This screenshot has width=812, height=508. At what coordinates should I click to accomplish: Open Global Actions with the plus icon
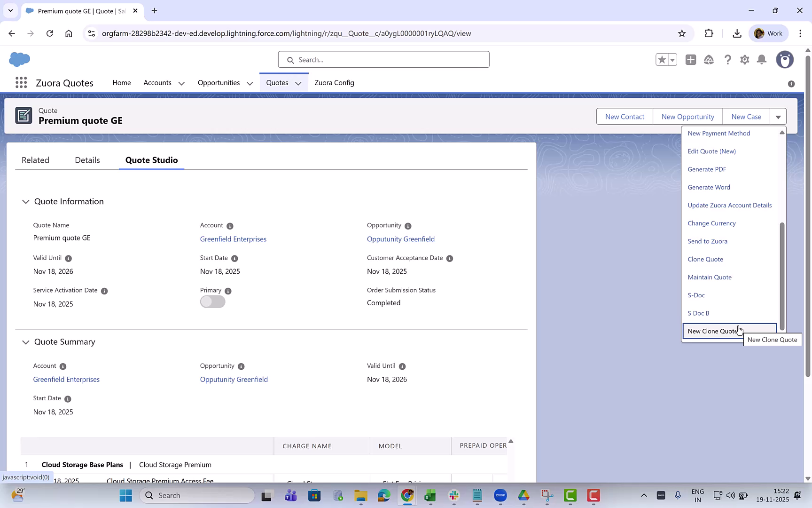[x=691, y=60]
